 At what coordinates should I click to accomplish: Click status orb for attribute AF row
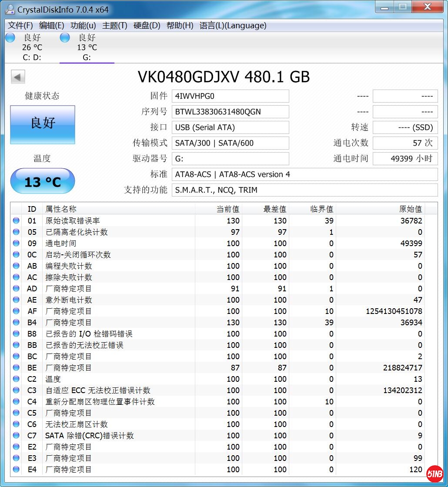(16, 311)
